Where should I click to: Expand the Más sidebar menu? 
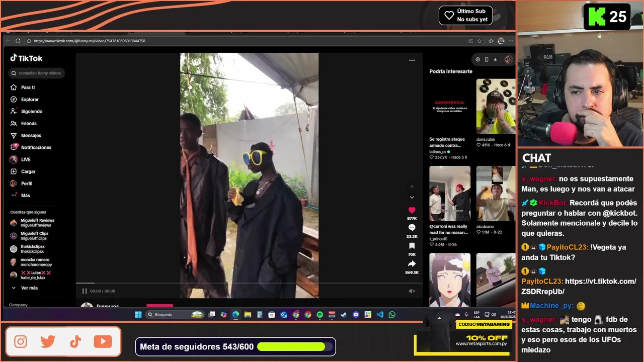pyautogui.click(x=21, y=196)
